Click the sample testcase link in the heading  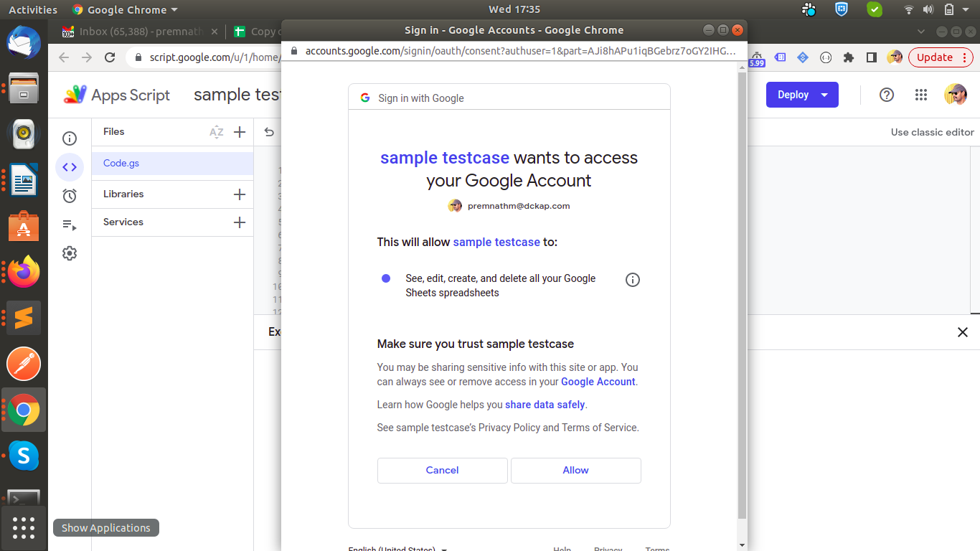point(445,158)
